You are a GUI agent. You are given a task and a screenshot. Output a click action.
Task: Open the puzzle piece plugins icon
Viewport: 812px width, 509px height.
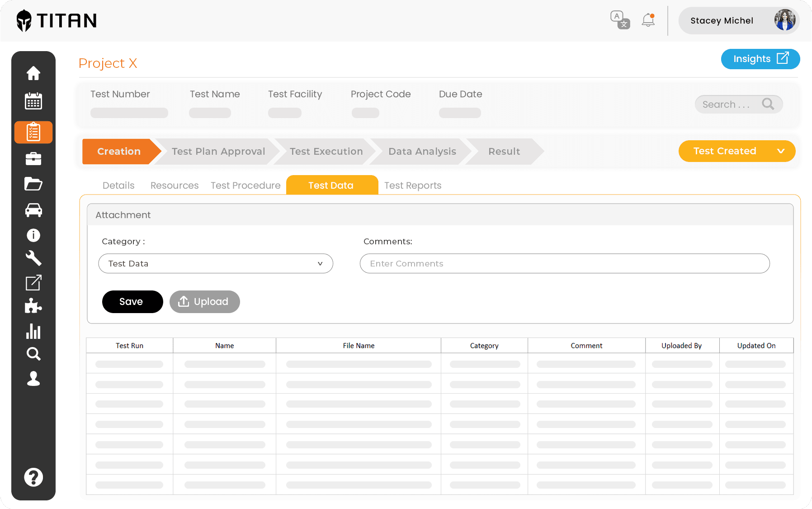pyautogui.click(x=33, y=306)
